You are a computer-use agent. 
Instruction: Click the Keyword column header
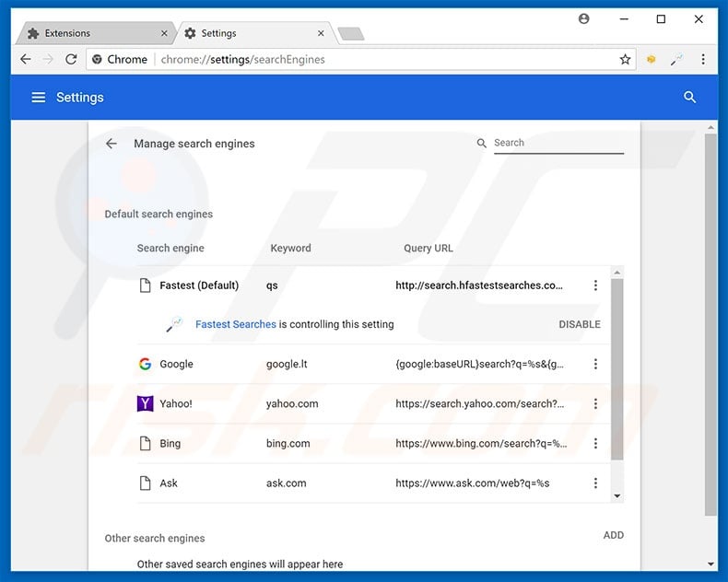click(x=290, y=249)
